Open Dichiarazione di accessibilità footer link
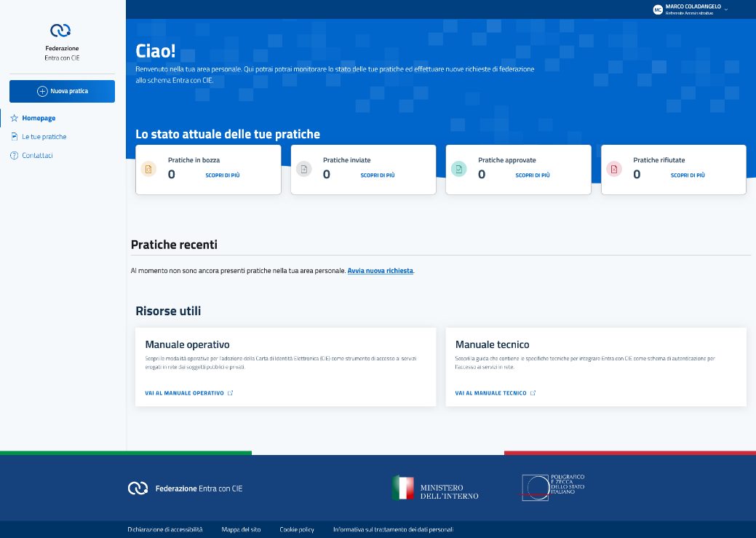 coord(165,529)
